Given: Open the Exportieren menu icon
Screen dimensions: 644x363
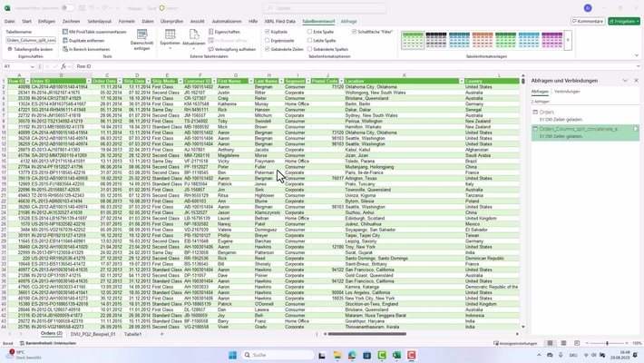Looking at the screenshot, I should point(170,34).
